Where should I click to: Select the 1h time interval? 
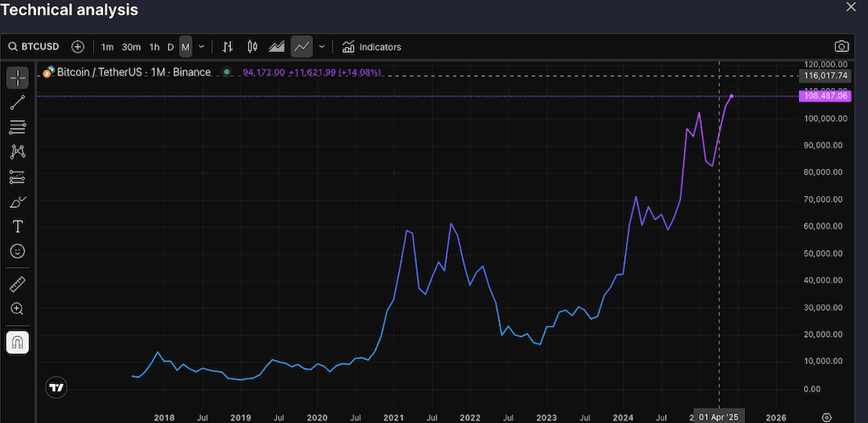(154, 47)
